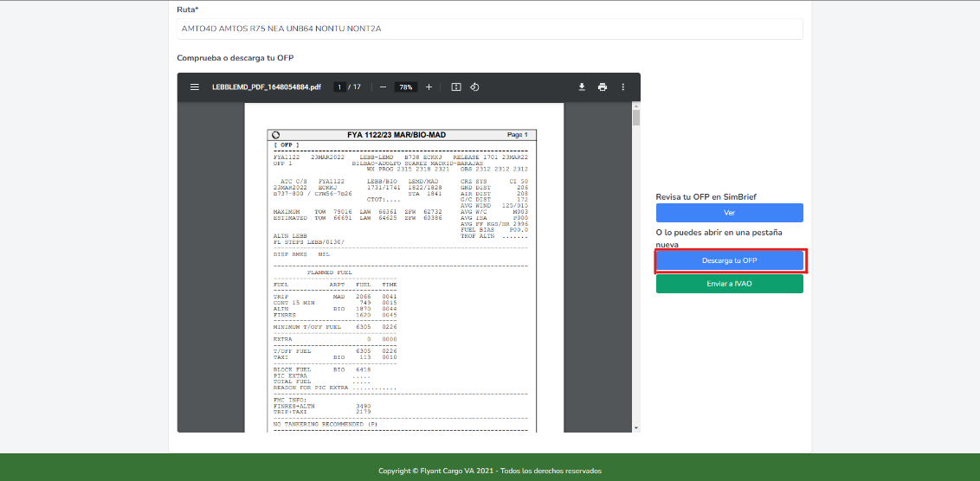The width and height of the screenshot is (980, 481).
Task: Click the '/ 17' total pages text
Action: point(354,87)
